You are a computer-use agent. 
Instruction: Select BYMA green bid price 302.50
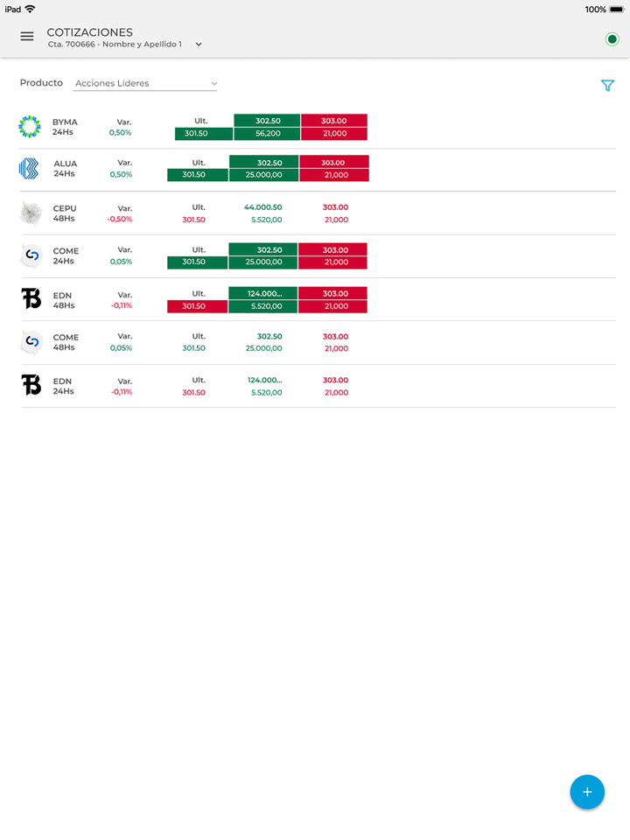coord(267,121)
